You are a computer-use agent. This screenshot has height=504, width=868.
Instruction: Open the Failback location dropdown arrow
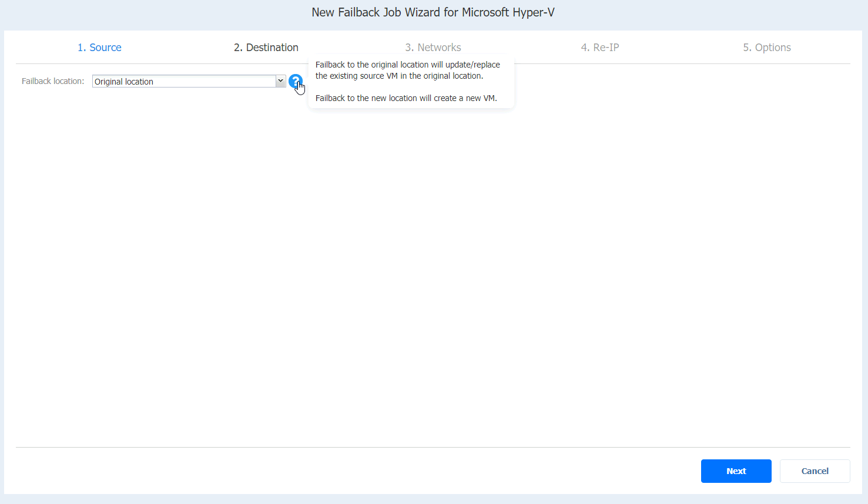pos(280,81)
